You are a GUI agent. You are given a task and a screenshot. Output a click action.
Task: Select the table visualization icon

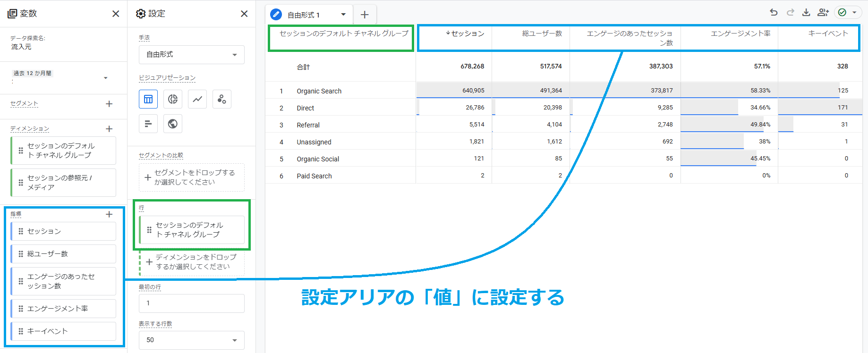[x=148, y=99]
